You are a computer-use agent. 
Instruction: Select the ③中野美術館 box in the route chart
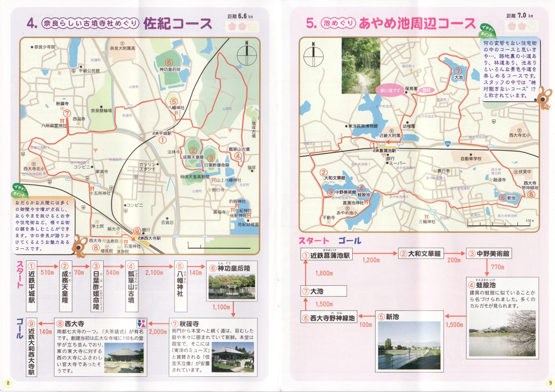(489, 253)
